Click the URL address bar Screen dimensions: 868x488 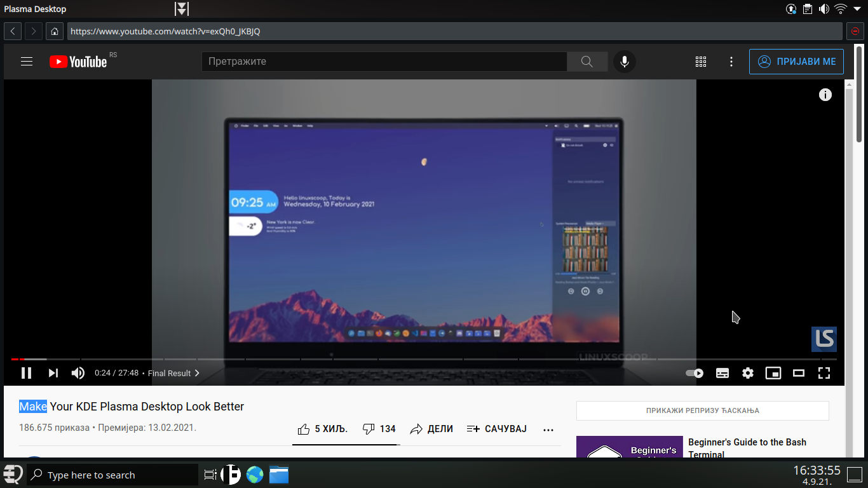(x=455, y=31)
